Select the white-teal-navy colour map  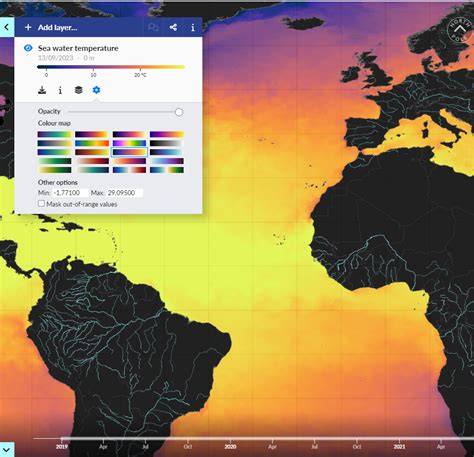[x=92, y=170]
